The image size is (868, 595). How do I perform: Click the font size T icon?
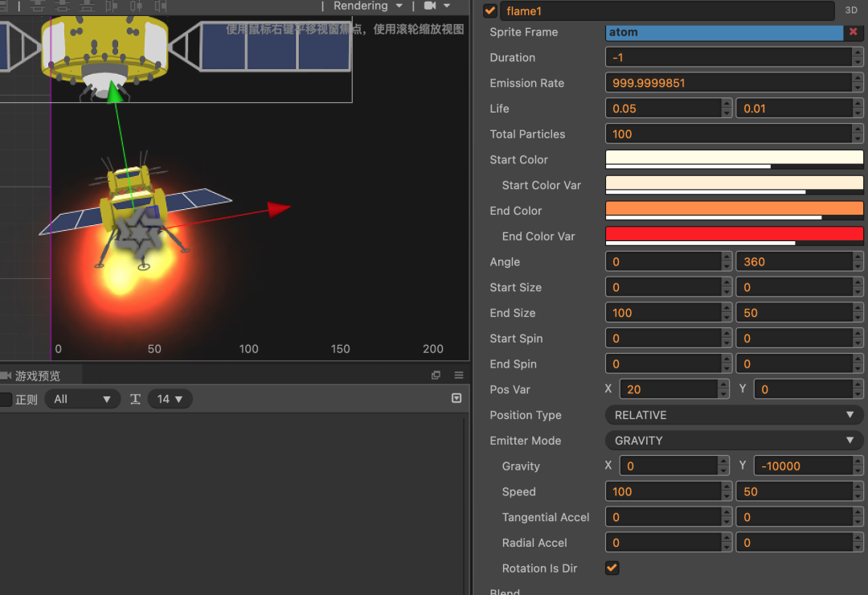tap(135, 399)
